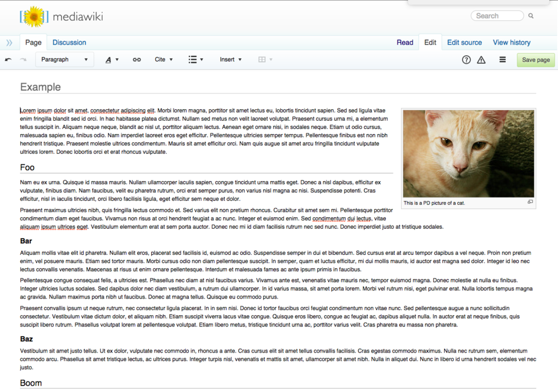Open the table grid dropdown
Viewport: 558px width, 392px height.
[265, 59]
